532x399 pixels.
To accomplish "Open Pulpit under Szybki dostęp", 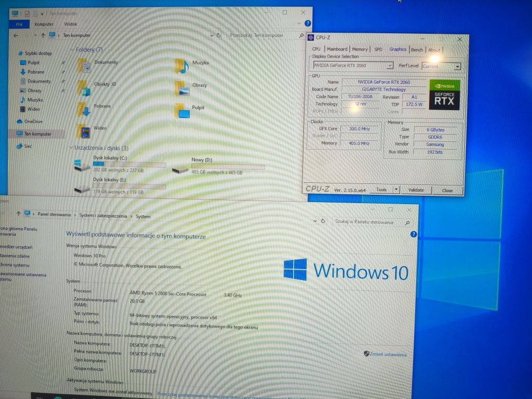I will tap(30, 62).
